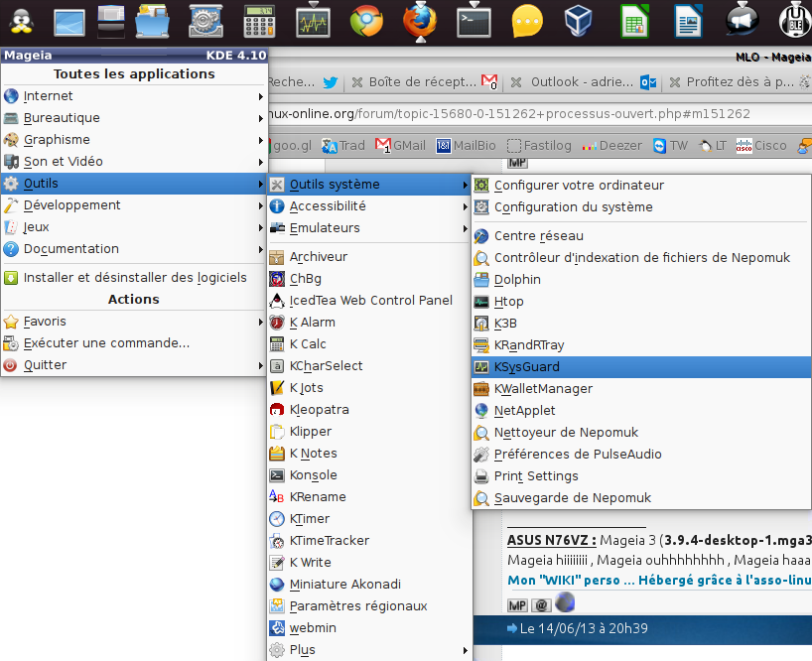Open K Alarm entry

click(368, 322)
